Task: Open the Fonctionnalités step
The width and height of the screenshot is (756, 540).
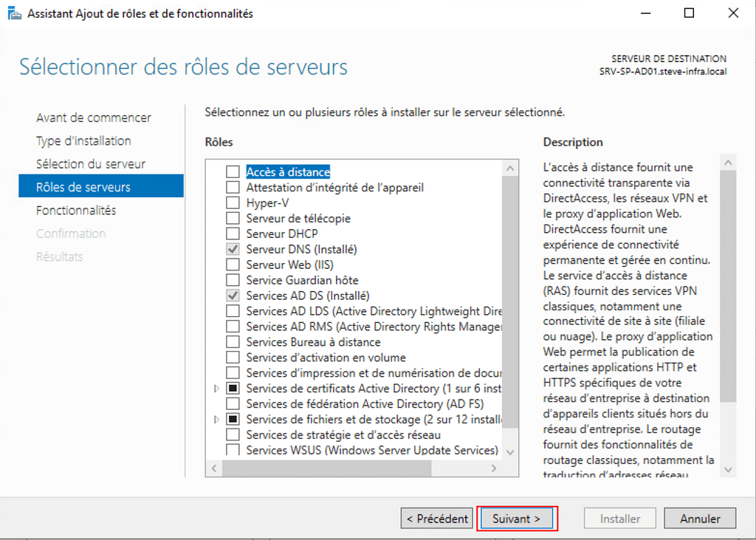Action: (76, 211)
